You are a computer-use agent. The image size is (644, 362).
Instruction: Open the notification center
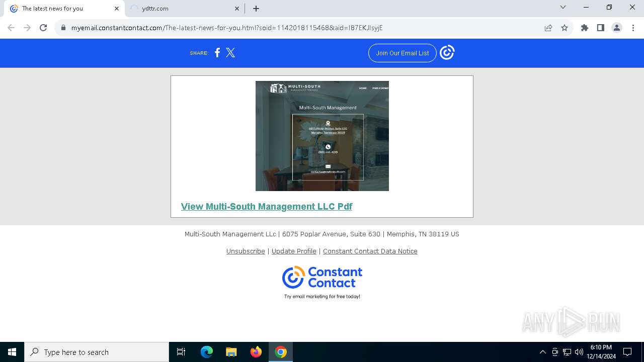pyautogui.click(x=627, y=352)
